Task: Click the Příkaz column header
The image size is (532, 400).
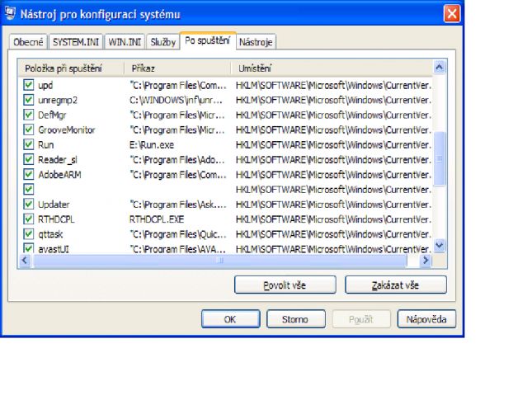Action: pyautogui.click(x=177, y=68)
